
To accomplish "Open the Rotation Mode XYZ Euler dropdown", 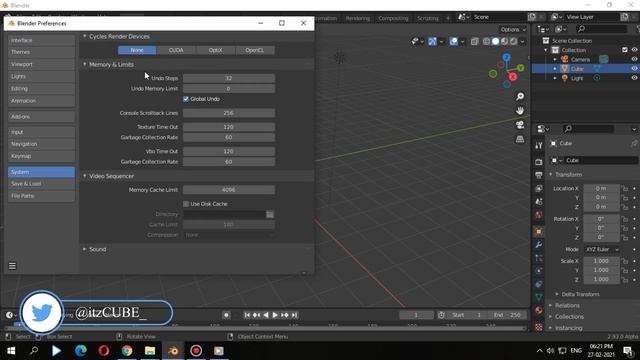I will (x=602, y=249).
